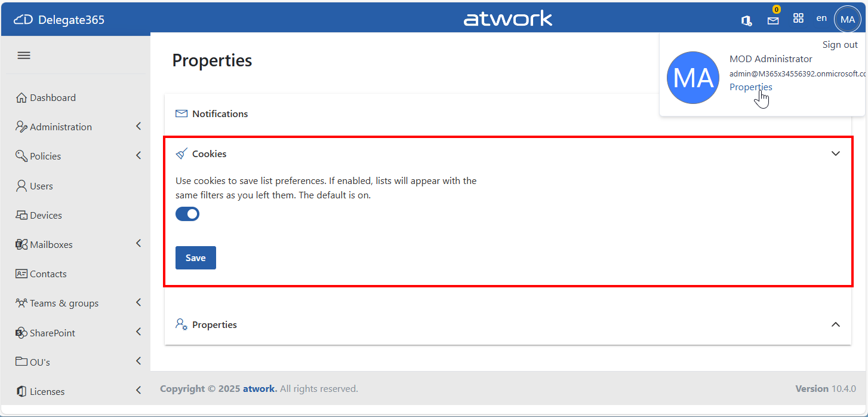Save the cookies setting
Screen dimensions: 868x417
196,257
